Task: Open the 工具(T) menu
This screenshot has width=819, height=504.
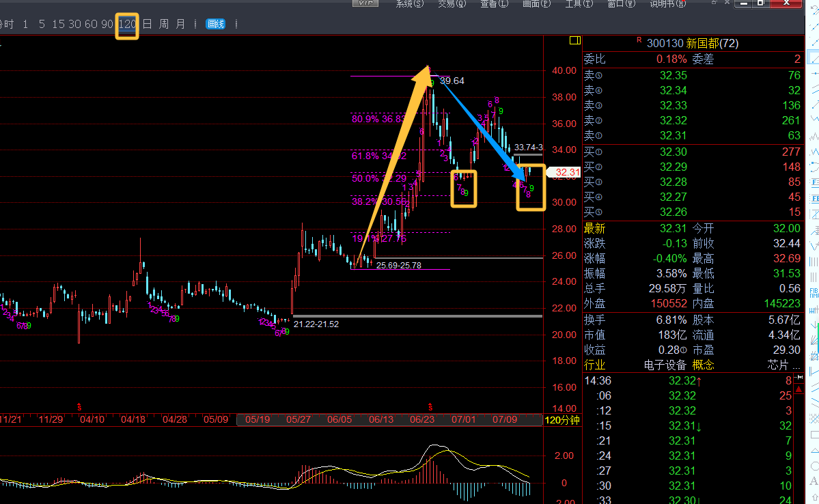Action: coord(579,3)
